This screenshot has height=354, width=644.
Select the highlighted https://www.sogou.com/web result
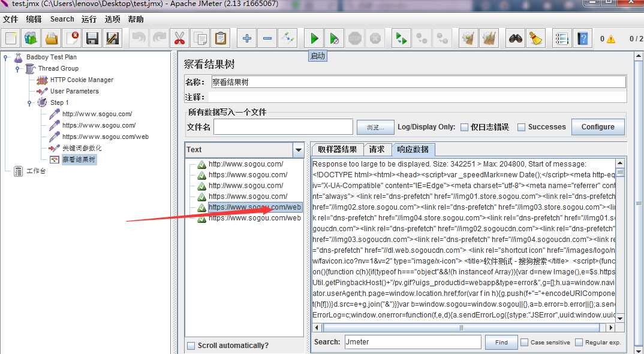pos(255,207)
